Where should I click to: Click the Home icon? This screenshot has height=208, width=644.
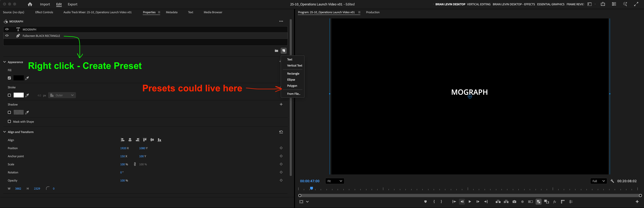tap(30, 4)
